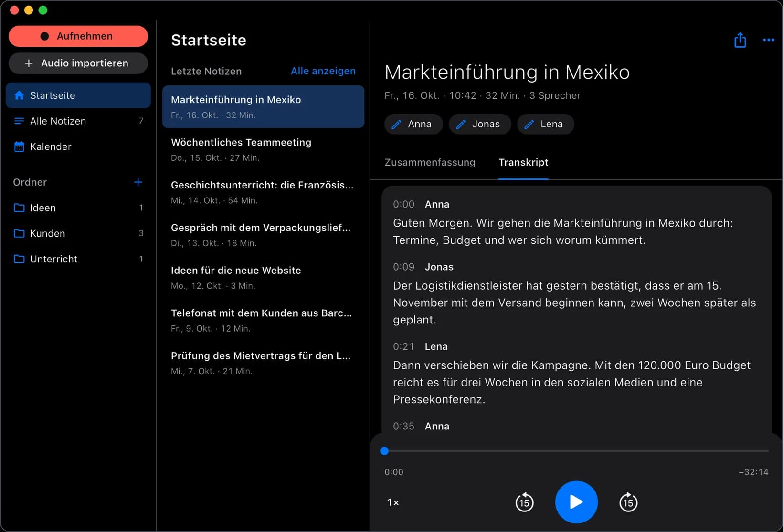Go to Startseite in the sidebar
Image resolution: width=783 pixels, height=532 pixels.
click(78, 95)
